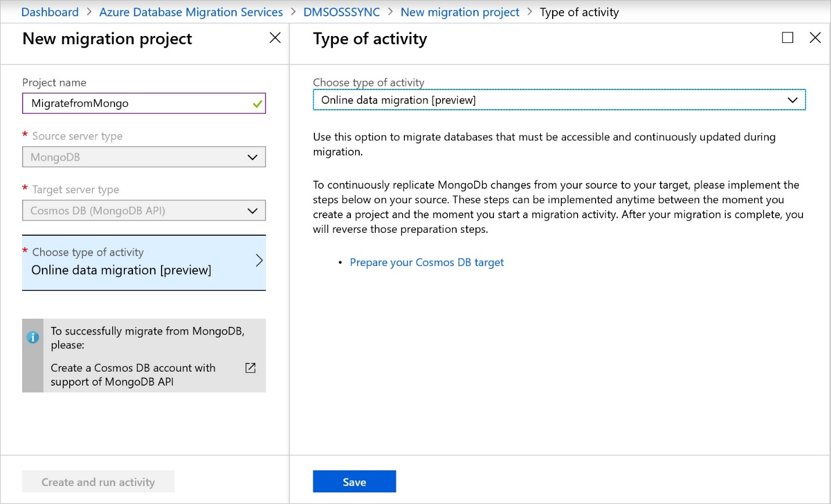Click the 'Target server type' label

click(76, 189)
